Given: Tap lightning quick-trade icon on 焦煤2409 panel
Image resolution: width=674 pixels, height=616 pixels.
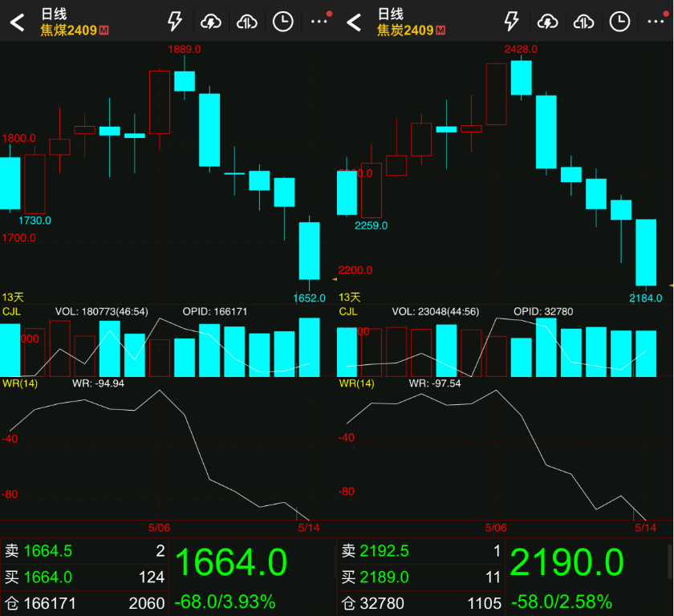Looking at the screenshot, I should (x=174, y=22).
